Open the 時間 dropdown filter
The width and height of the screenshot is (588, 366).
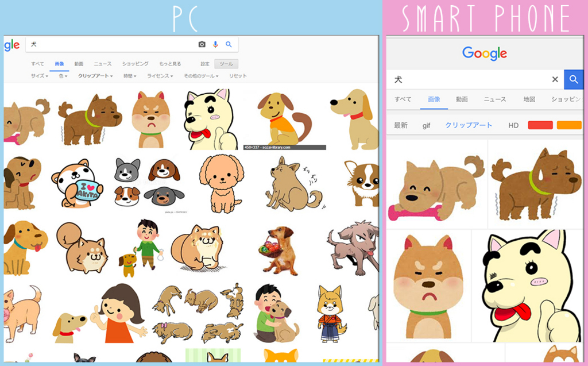(130, 76)
